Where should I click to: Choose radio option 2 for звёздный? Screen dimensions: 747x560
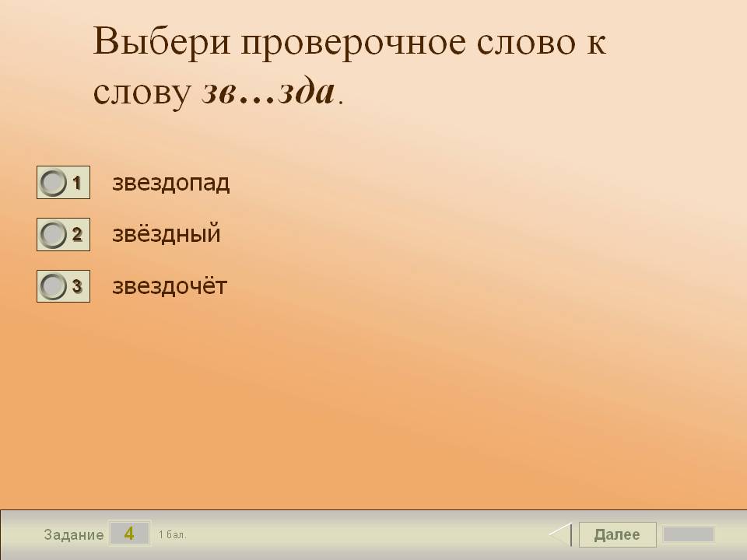click(54, 234)
